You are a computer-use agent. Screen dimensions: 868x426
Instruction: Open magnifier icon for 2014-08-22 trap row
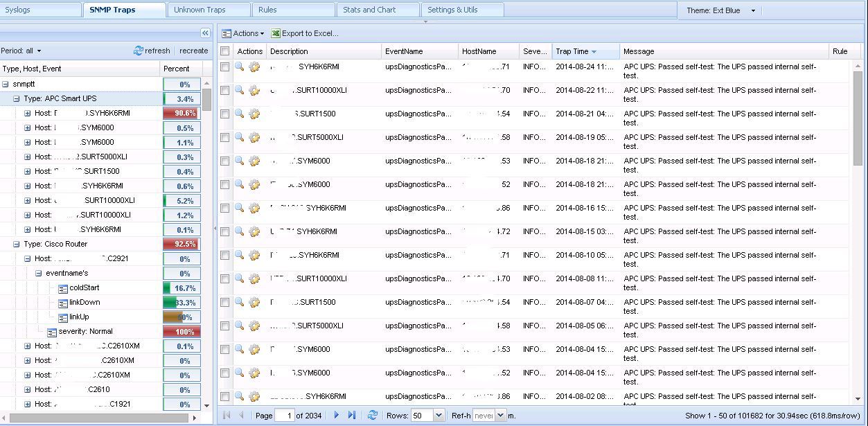(239, 90)
